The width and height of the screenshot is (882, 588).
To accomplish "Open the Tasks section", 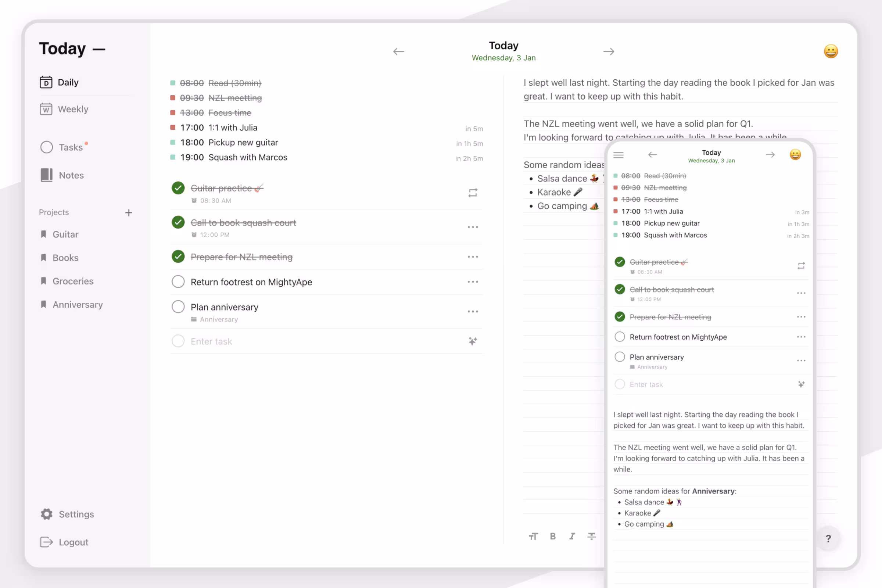I will coord(62,147).
